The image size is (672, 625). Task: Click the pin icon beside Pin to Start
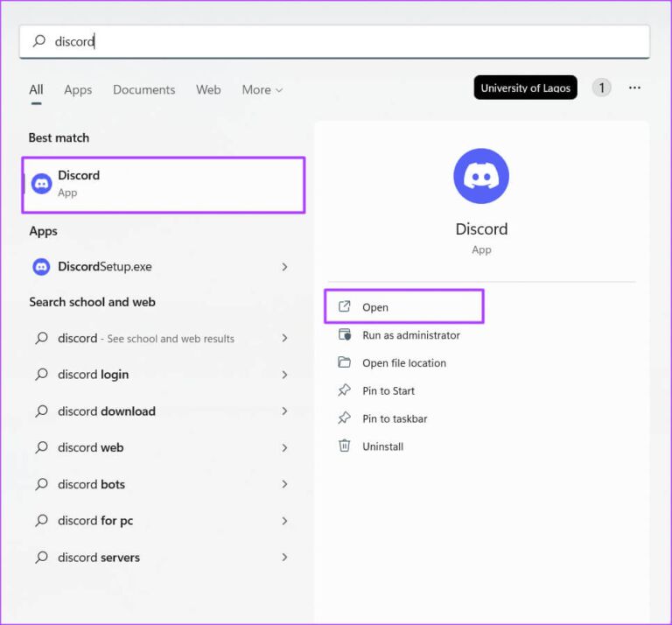[345, 390]
